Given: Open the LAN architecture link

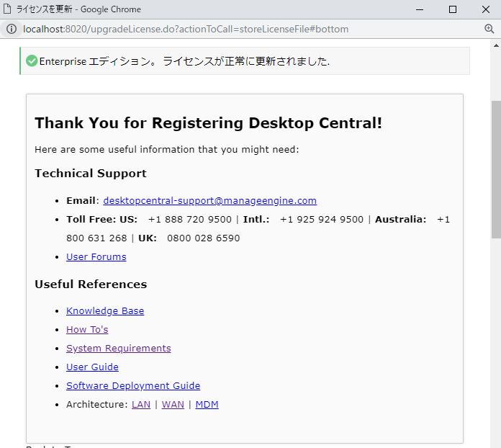Looking at the screenshot, I should coord(141,405).
